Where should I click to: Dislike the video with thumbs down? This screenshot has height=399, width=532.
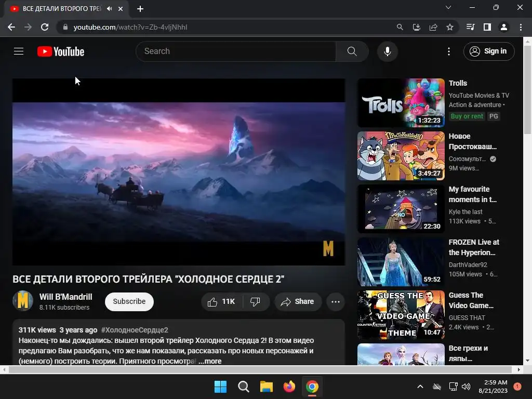256,302
